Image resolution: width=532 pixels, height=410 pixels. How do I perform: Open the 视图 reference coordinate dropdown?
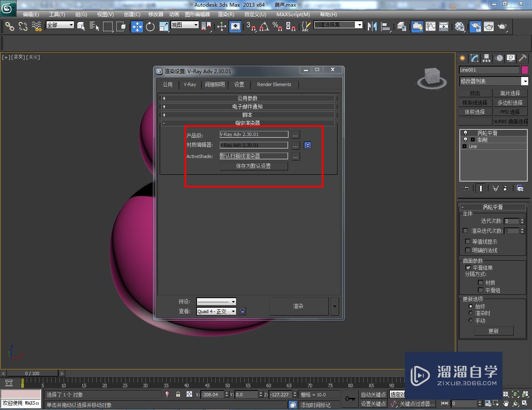[185, 25]
